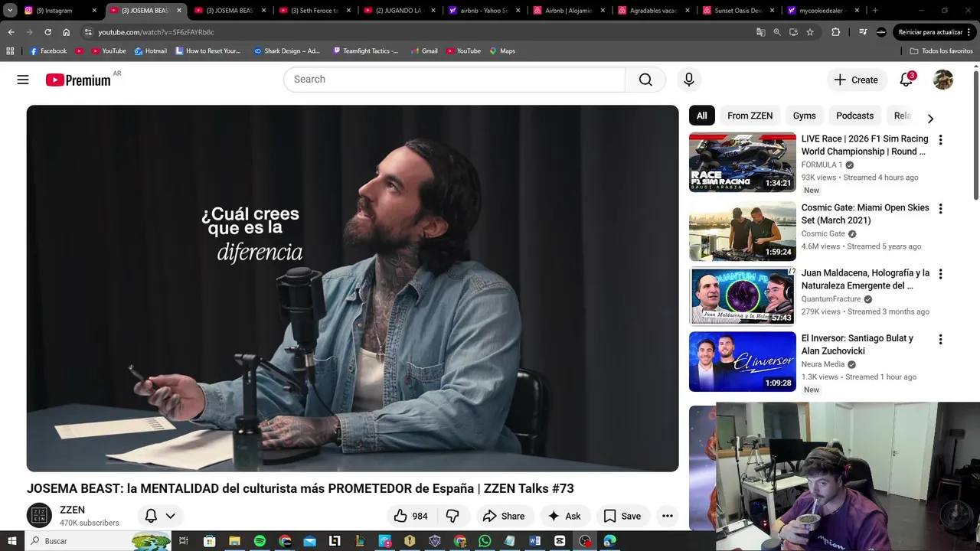The image size is (980, 551).
Task: Go back in browser history
Action: [11, 32]
